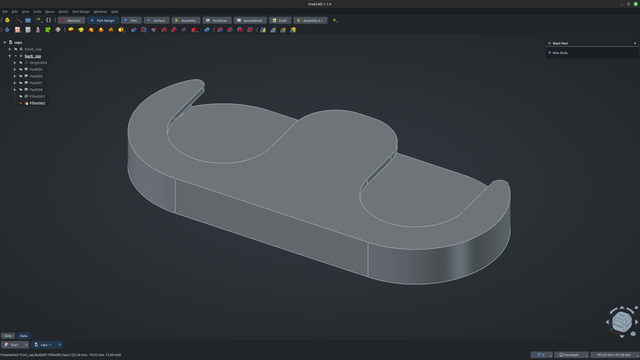This screenshot has height=360, width=640.
Task: Expand the Pad008 node
Action: (15, 89)
